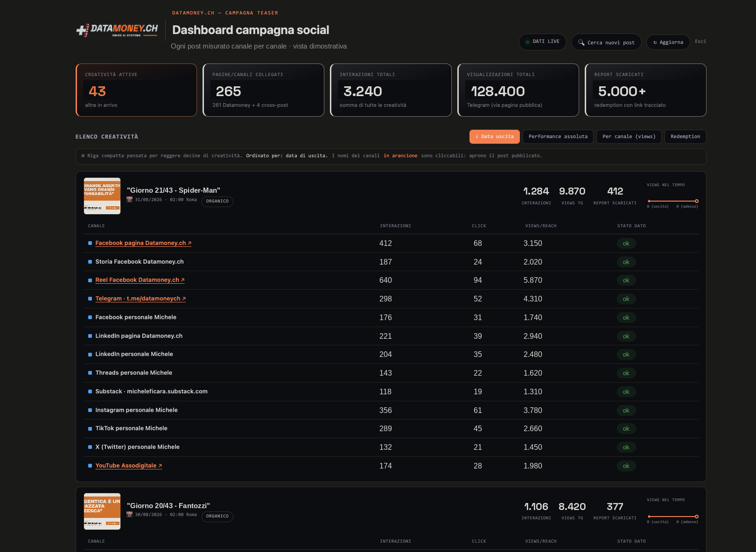Click ok status for Instagram personale Michele row
The image size is (756, 552).
tap(626, 411)
